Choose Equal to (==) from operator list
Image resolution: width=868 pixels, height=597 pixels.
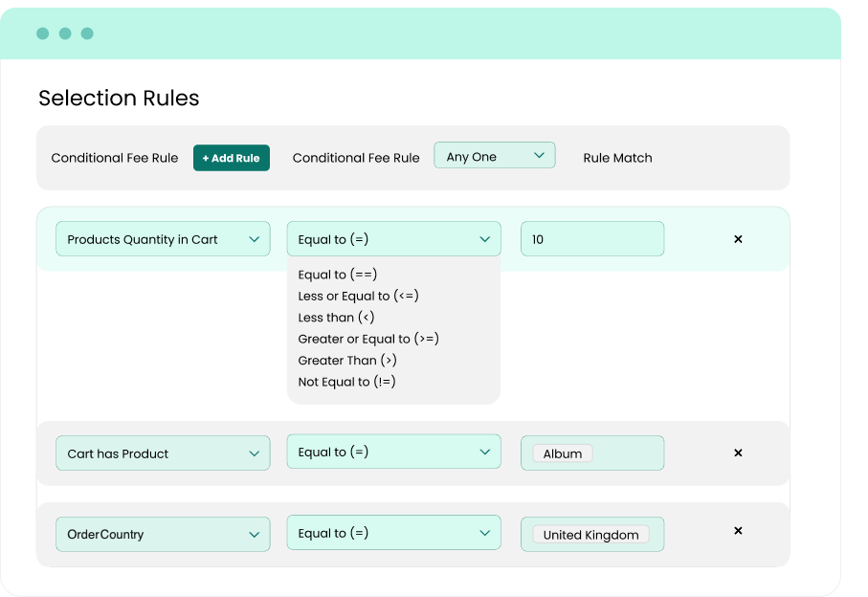[x=338, y=275]
